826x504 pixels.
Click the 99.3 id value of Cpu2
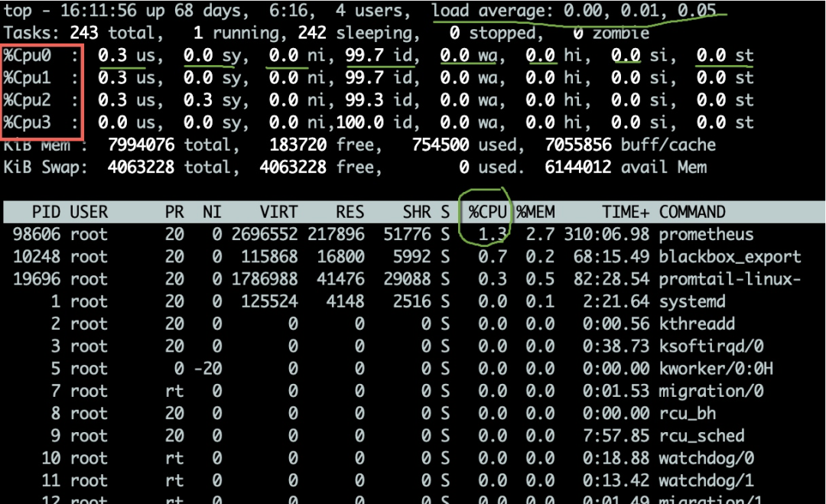coord(365,100)
